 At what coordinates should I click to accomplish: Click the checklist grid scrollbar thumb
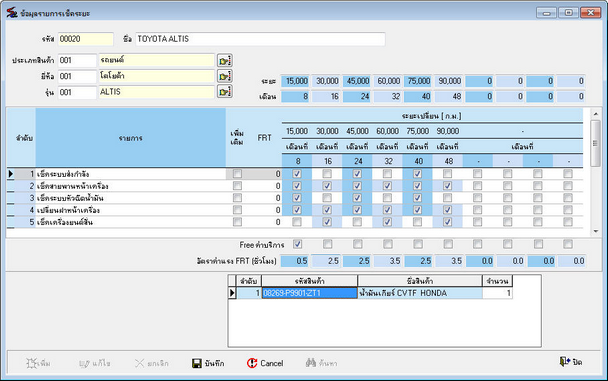click(x=596, y=143)
